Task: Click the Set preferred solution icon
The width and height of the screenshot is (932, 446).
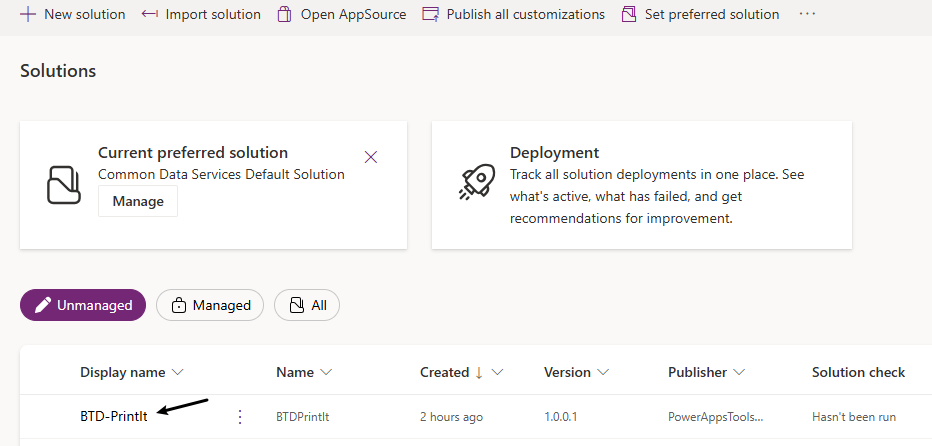Action: [629, 14]
